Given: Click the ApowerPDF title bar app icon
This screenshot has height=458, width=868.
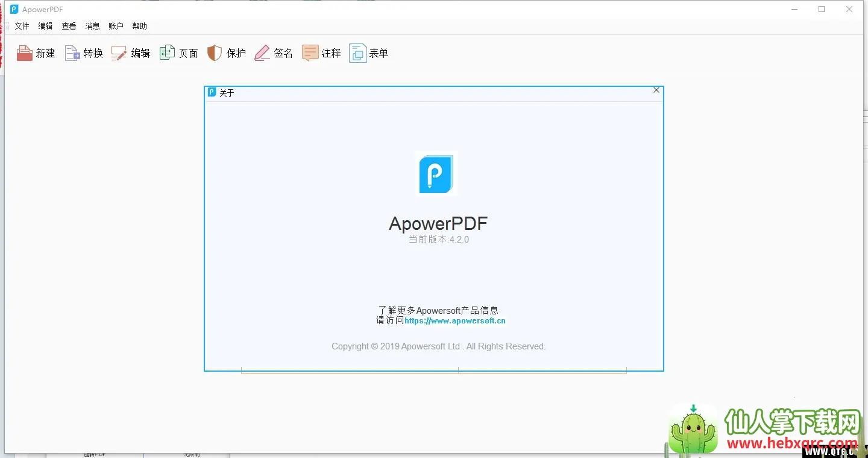Looking at the screenshot, I should pos(14,9).
